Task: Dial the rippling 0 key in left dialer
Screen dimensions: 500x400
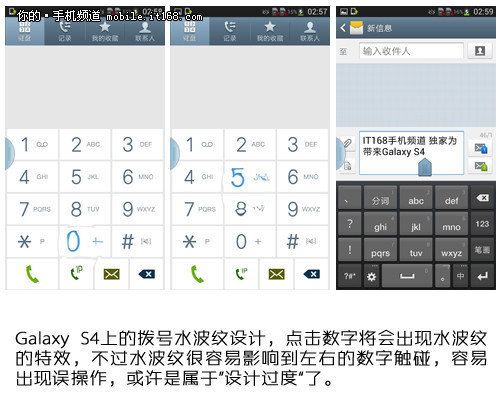Action: coord(85,241)
